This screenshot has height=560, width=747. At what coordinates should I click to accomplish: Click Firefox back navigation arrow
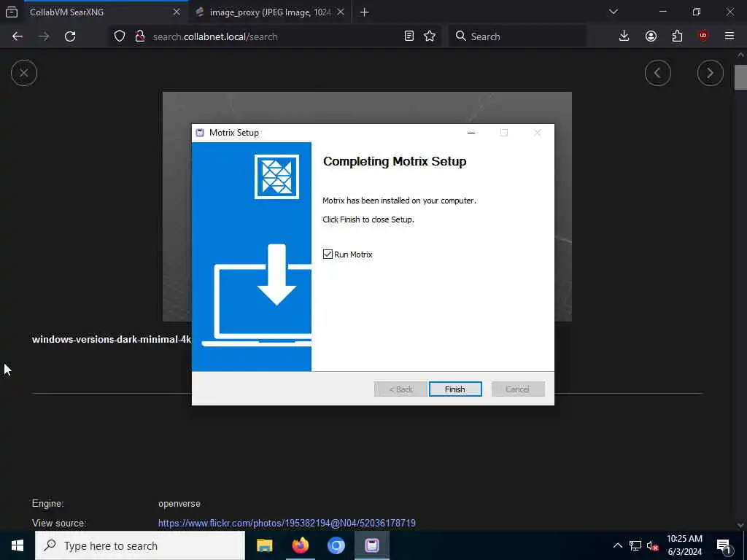(x=18, y=36)
